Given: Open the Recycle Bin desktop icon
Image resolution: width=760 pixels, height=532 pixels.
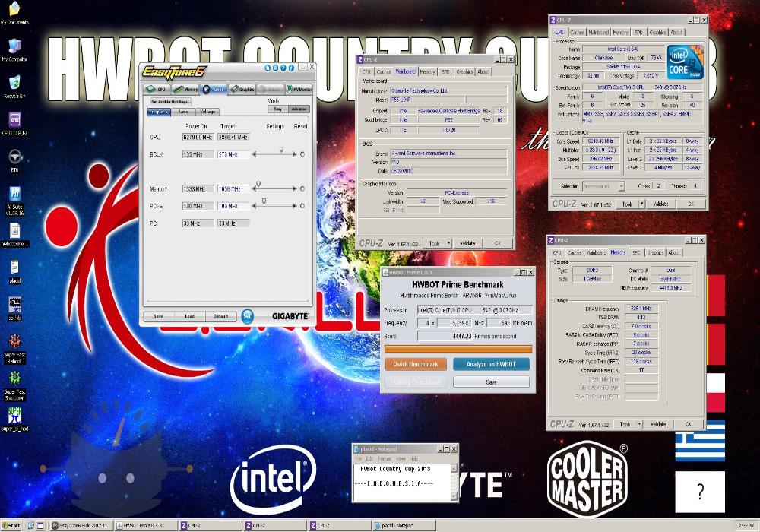Looking at the screenshot, I should (x=14, y=86).
